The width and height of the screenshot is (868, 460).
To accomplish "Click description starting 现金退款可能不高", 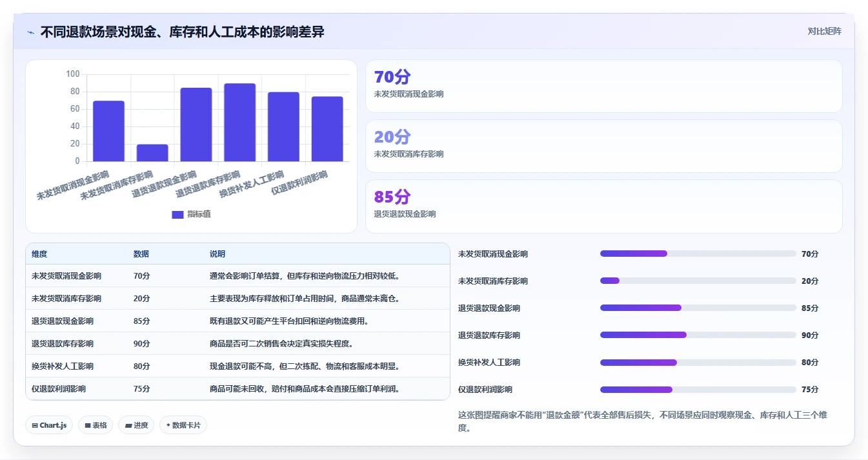I will (x=305, y=366).
